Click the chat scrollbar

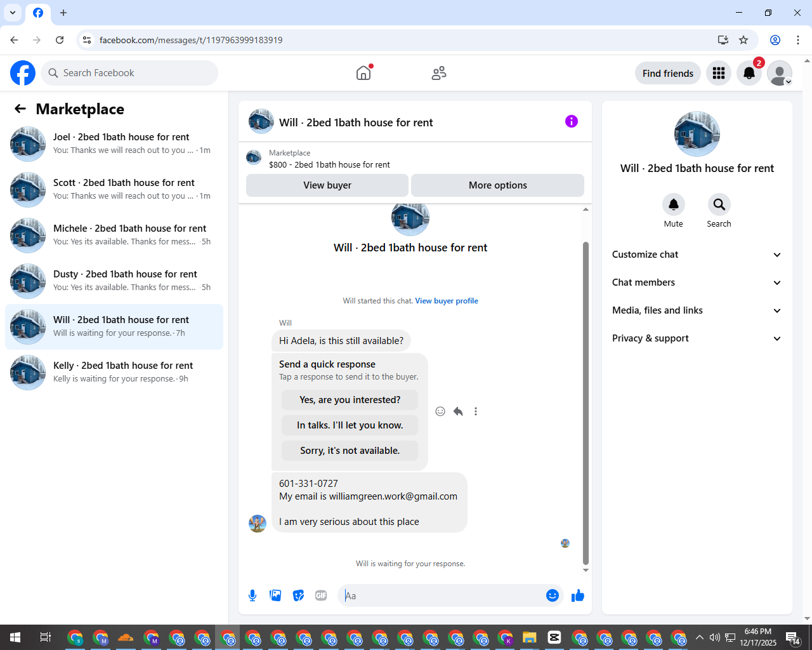(586, 403)
